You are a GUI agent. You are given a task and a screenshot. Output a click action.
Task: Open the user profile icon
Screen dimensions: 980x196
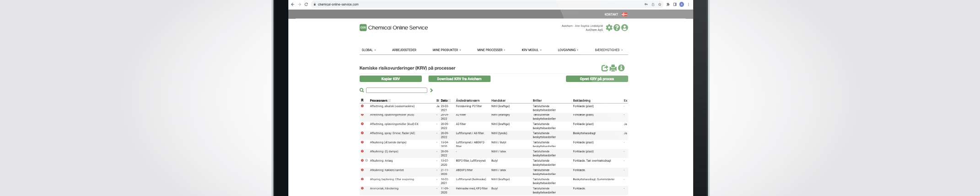[625, 28]
